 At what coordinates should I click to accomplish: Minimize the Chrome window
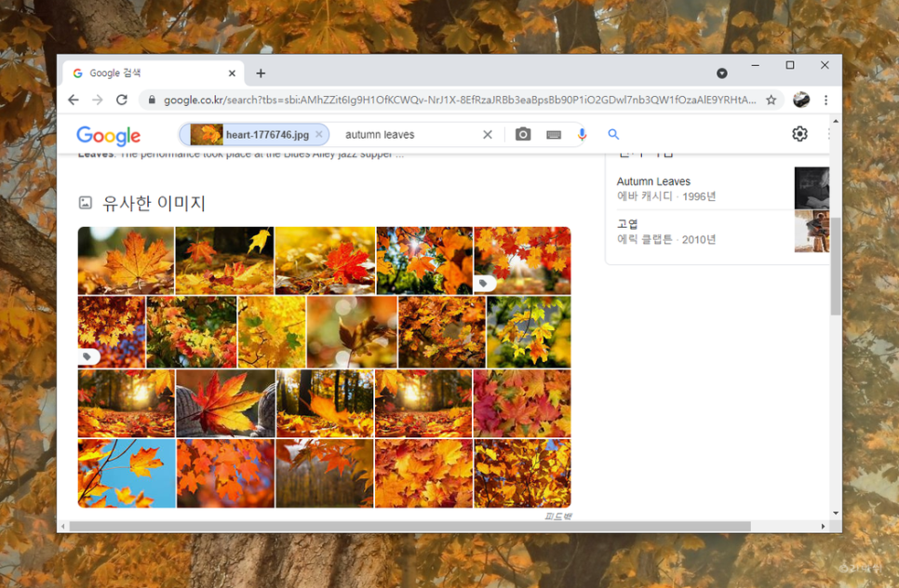(x=755, y=65)
